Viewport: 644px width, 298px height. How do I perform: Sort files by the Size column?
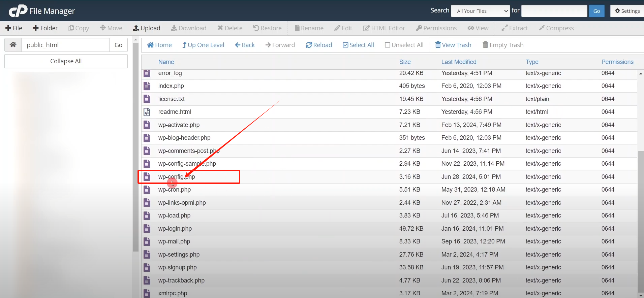coord(405,62)
